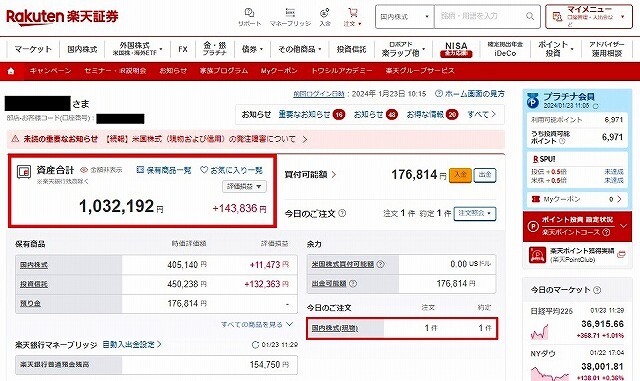Open the 投資信託 holdings link
Image resolution: width=640 pixels, height=381 pixels.
(33, 284)
